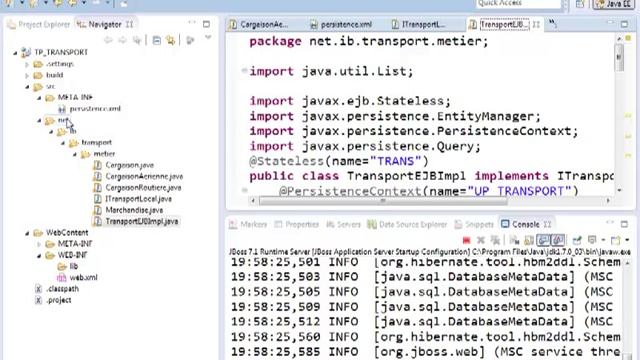Screen dimensions: 640x360
Task: Switch to the persistence.xml editor tab
Action: [x=341, y=24]
